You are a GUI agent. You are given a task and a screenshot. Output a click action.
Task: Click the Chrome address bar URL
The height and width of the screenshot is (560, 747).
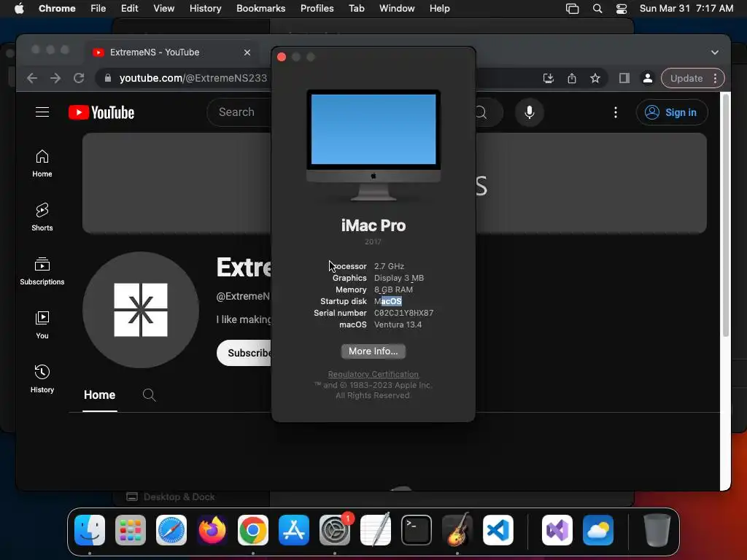(x=193, y=78)
